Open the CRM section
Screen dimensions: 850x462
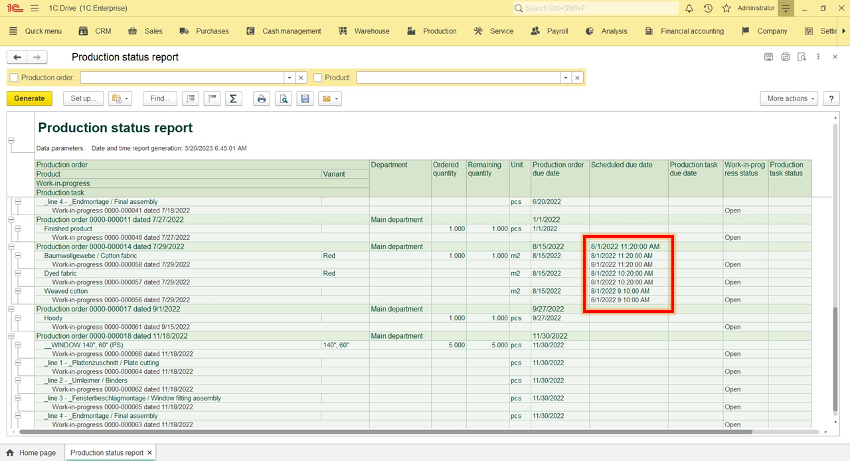[95, 31]
